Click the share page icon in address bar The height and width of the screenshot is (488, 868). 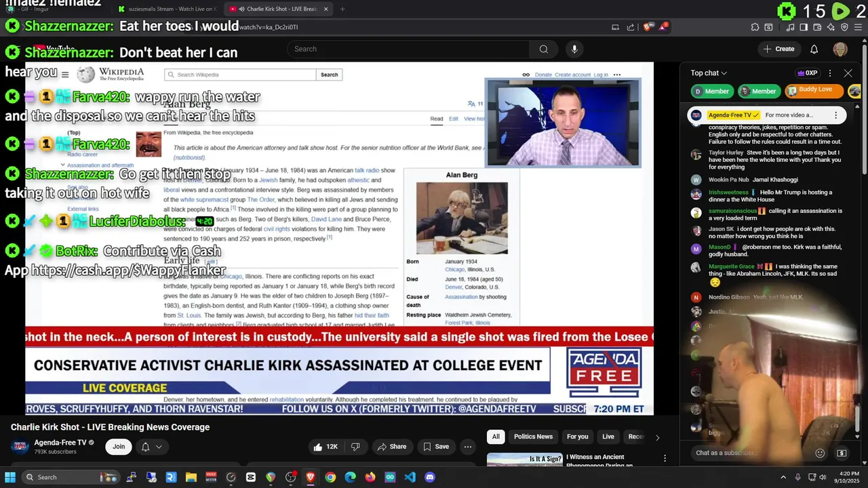[x=631, y=27]
